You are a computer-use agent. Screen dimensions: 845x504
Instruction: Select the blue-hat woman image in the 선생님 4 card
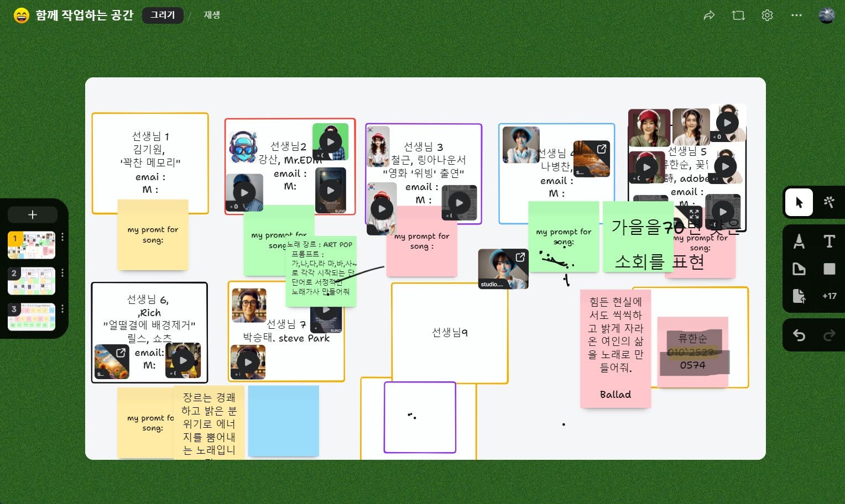(521, 144)
